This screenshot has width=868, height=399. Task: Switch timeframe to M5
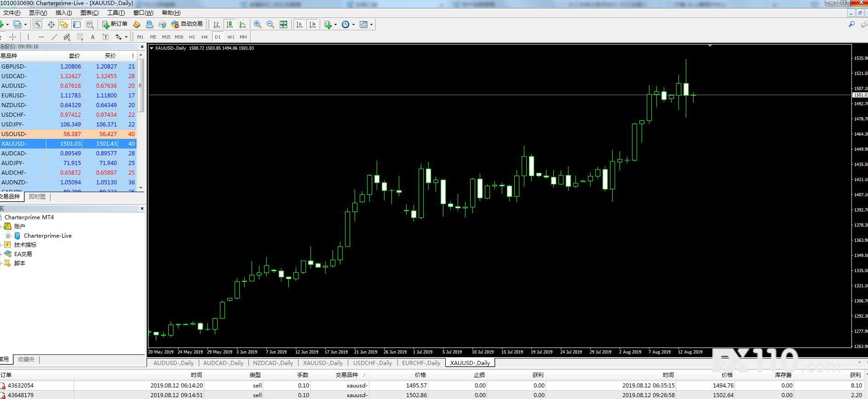point(153,37)
